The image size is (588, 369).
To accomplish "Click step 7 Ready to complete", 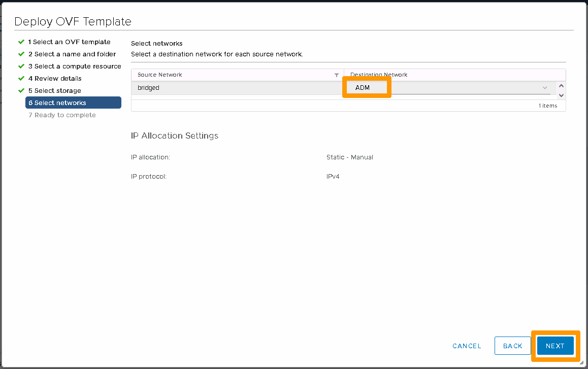I will (62, 115).
